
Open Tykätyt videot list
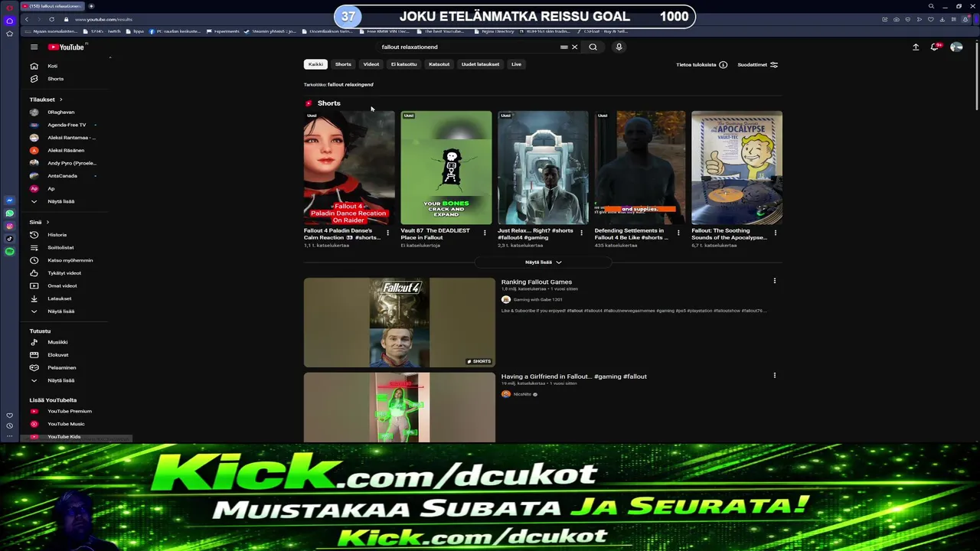click(x=65, y=273)
